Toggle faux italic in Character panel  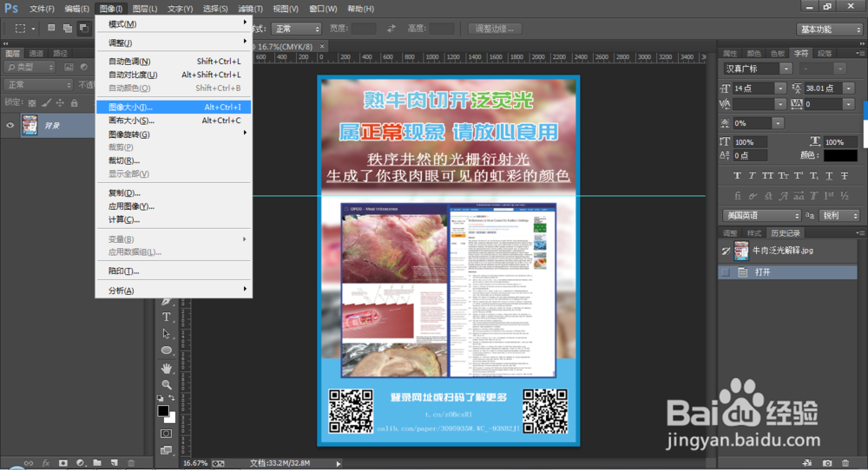(752, 176)
